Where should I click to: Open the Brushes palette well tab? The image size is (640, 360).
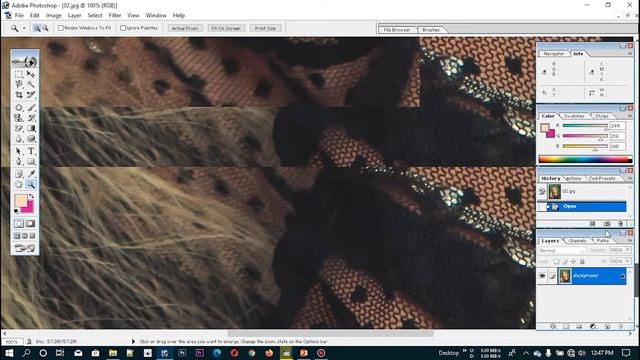(431, 30)
